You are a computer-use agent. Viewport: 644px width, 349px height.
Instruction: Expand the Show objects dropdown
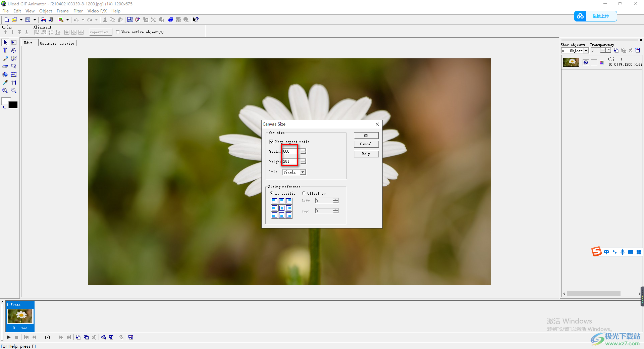click(x=586, y=51)
